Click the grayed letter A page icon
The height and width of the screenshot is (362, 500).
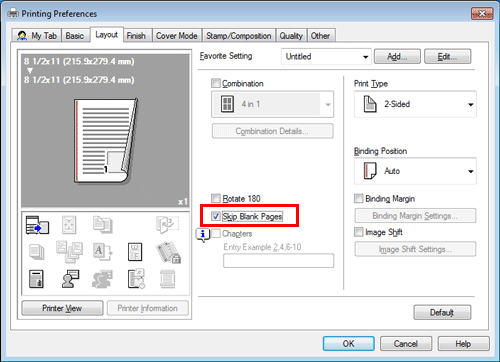coord(102,252)
